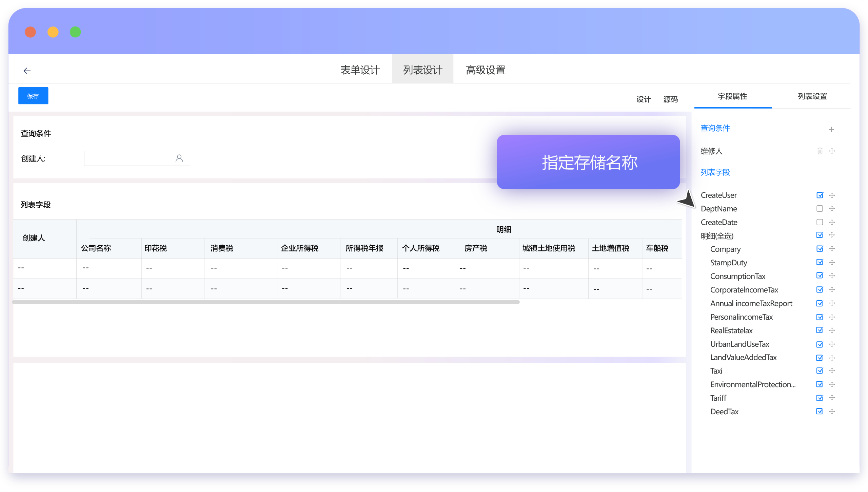Click move handle for 维修人 row
Viewport: 868px width, 492px height.
click(x=832, y=151)
